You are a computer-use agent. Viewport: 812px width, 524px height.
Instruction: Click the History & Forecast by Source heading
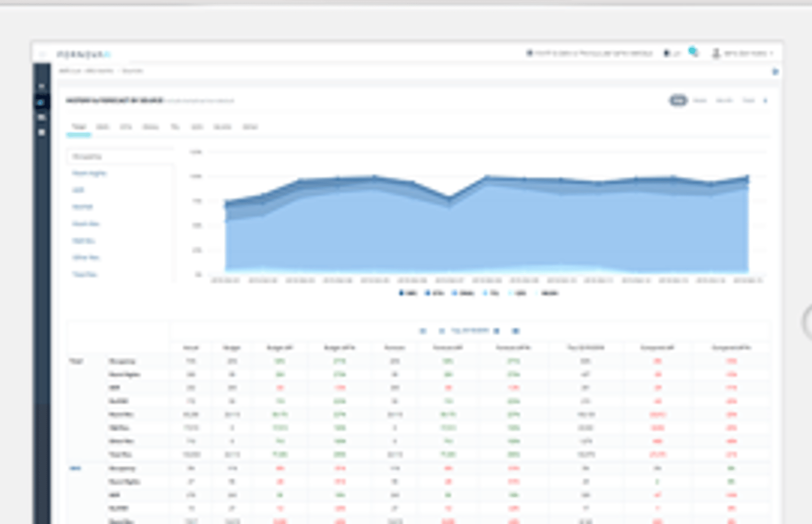click(115, 101)
